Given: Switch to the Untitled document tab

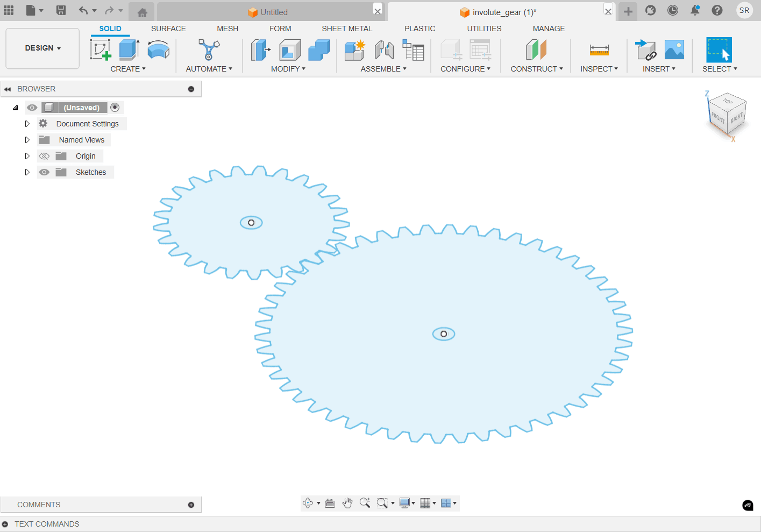Looking at the screenshot, I should [x=268, y=12].
